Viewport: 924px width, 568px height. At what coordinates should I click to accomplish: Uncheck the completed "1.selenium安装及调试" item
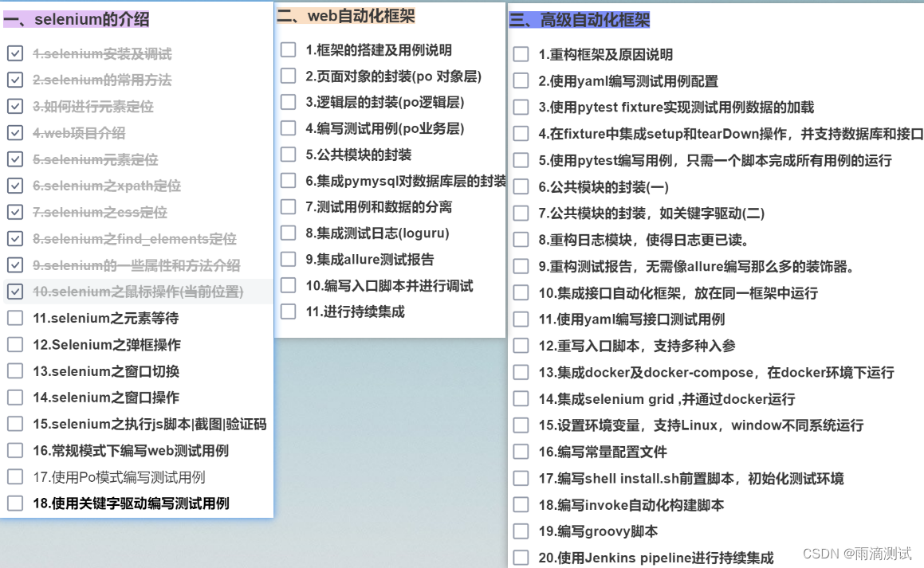tap(14, 53)
